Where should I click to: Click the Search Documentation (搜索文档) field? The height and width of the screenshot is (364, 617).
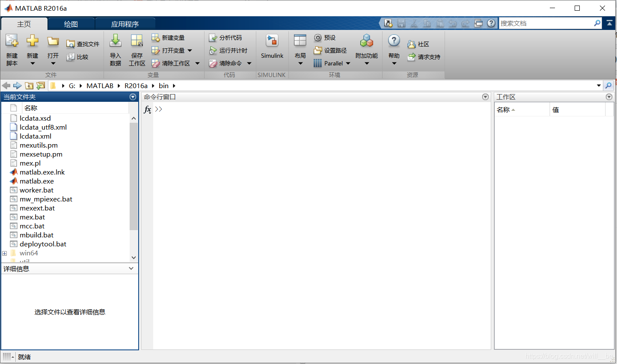[546, 23]
